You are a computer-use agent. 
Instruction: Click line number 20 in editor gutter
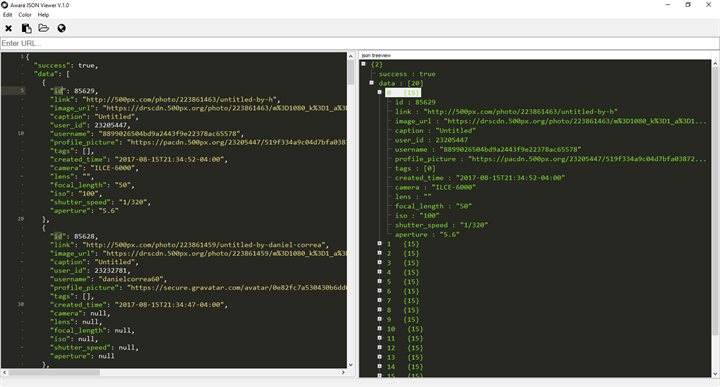[21, 219]
